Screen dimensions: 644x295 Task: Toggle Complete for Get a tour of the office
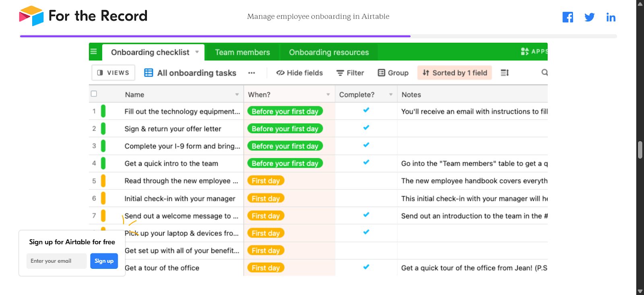click(366, 266)
